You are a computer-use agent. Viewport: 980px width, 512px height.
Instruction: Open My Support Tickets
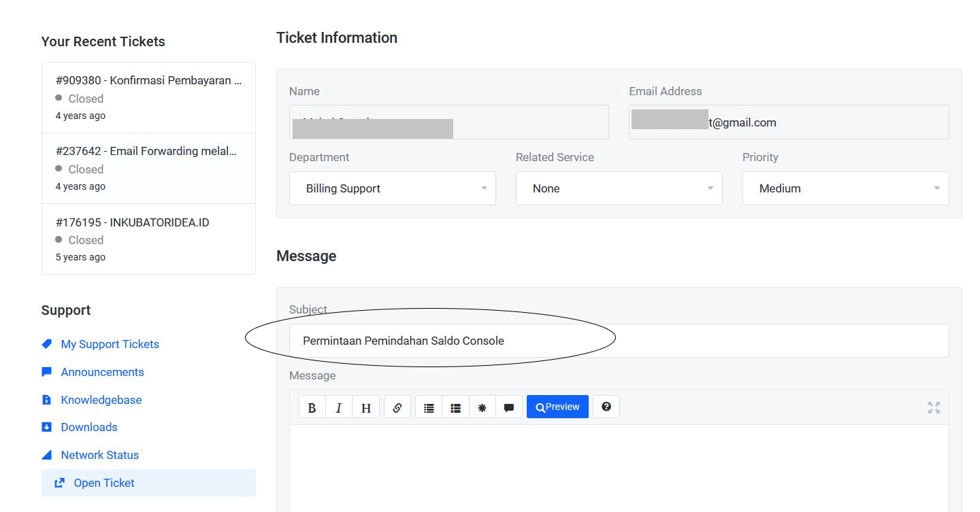pos(110,344)
